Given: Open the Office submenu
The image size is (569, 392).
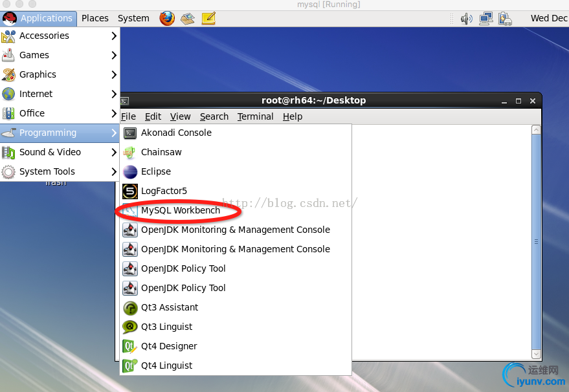Looking at the screenshot, I should click(x=60, y=113).
